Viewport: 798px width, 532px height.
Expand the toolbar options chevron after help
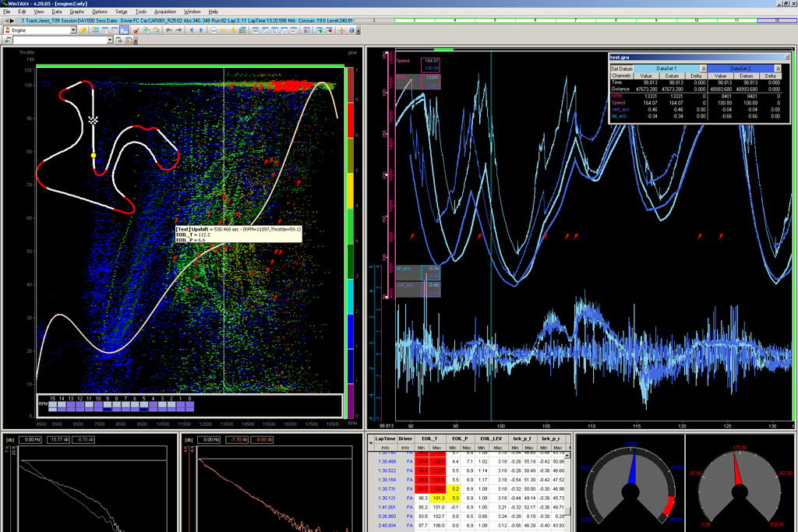(358, 30)
